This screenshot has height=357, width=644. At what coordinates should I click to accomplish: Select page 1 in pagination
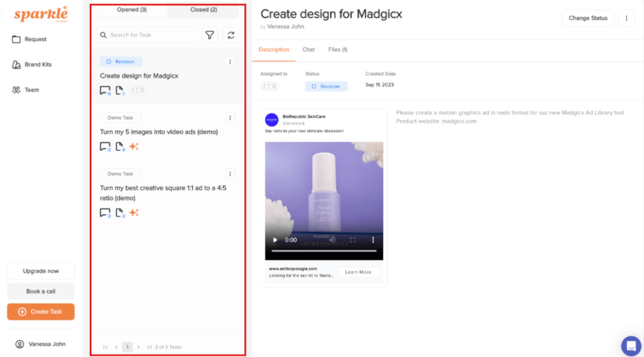pos(128,347)
